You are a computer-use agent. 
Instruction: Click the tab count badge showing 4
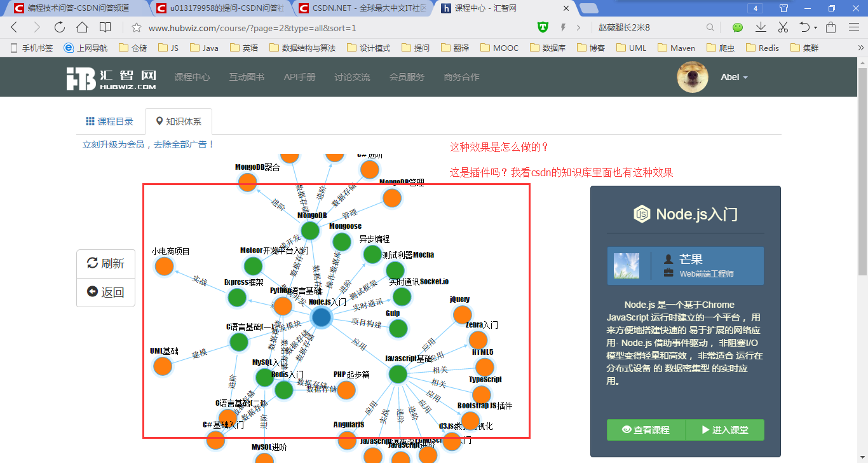tap(755, 8)
